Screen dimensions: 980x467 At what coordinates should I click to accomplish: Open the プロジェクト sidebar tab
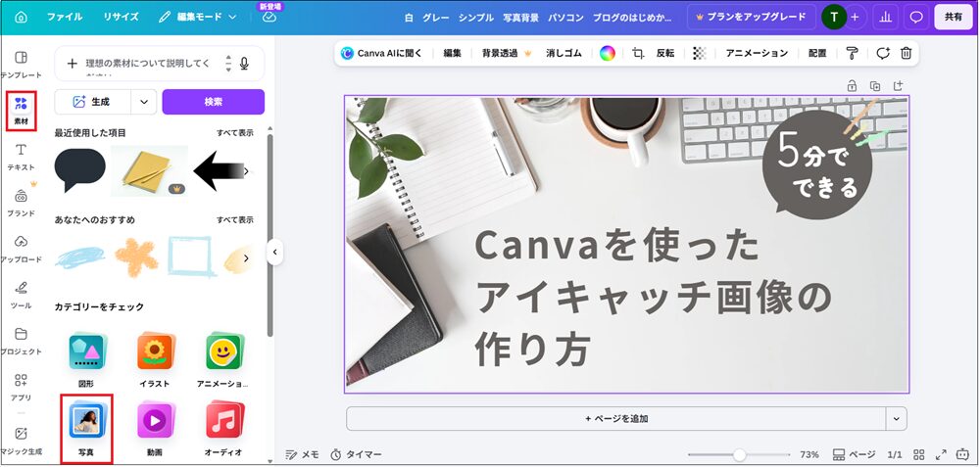pos(21,342)
